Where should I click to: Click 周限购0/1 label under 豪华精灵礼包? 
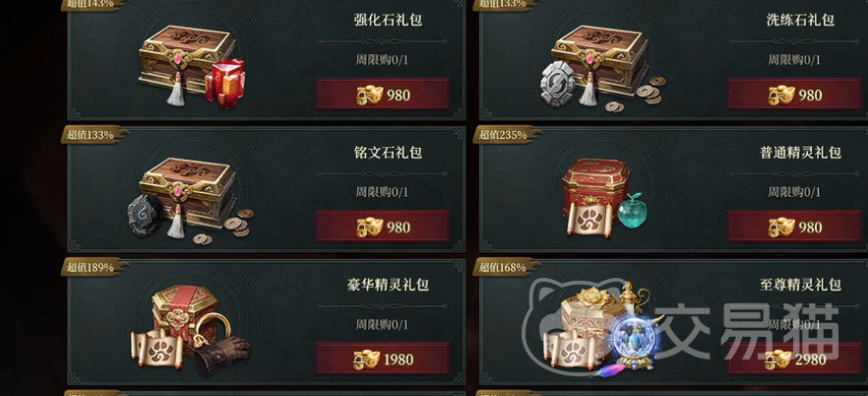(382, 324)
